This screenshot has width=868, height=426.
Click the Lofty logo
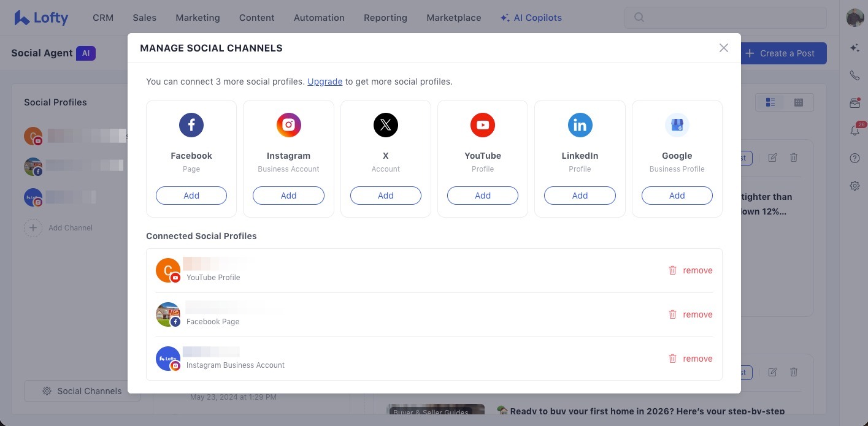point(41,18)
